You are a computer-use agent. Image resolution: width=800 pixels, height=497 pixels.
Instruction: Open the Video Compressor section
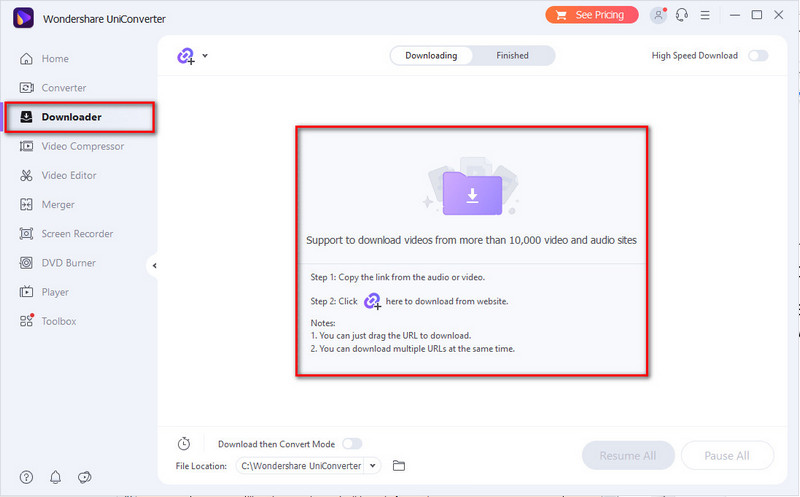tap(72, 146)
